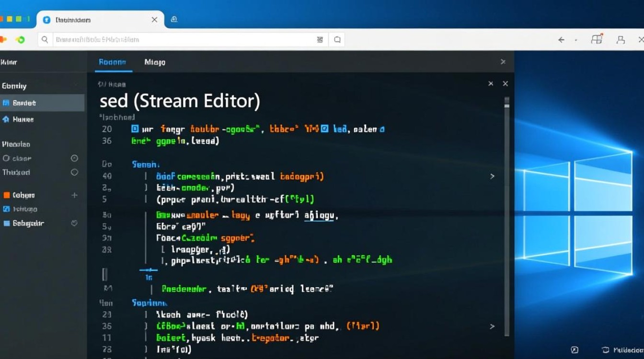Expand the upper right chevron in code panel

click(x=492, y=176)
